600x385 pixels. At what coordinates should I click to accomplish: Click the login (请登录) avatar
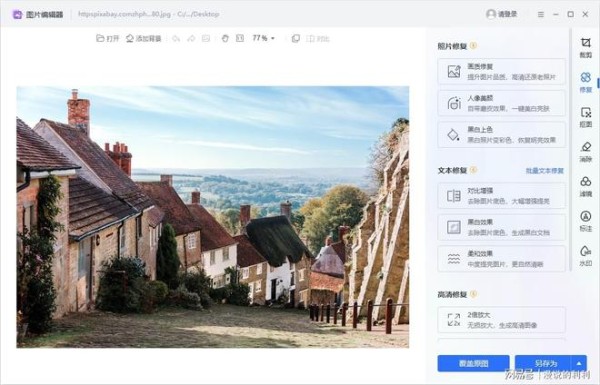click(491, 14)
